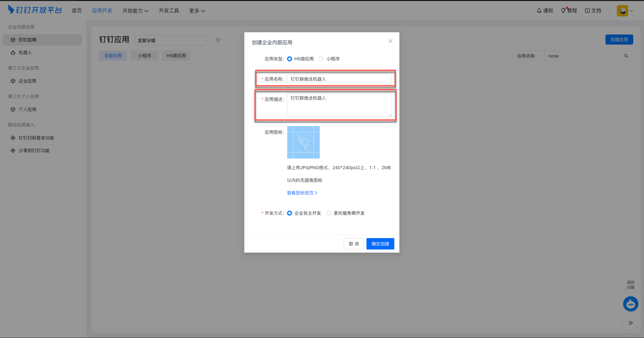Open the settings gear next to 全部分组
Screen dimensions: 644x338
pyautogui.click(x=218, y=40)
